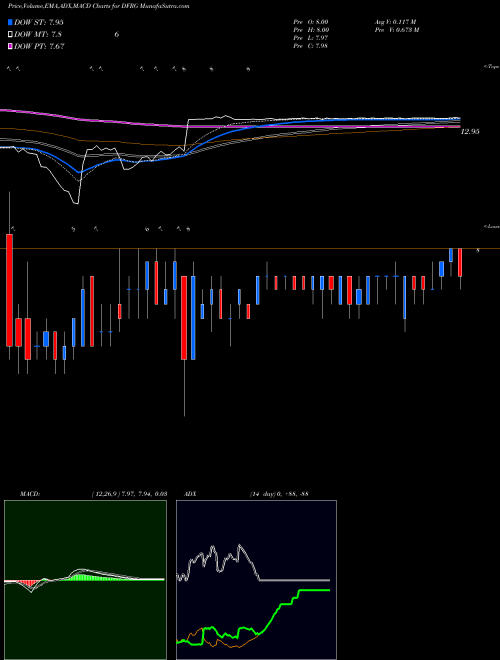The image size is (500, 660).
Task: Click the tall red first candlestick
Action: (9, 290)
